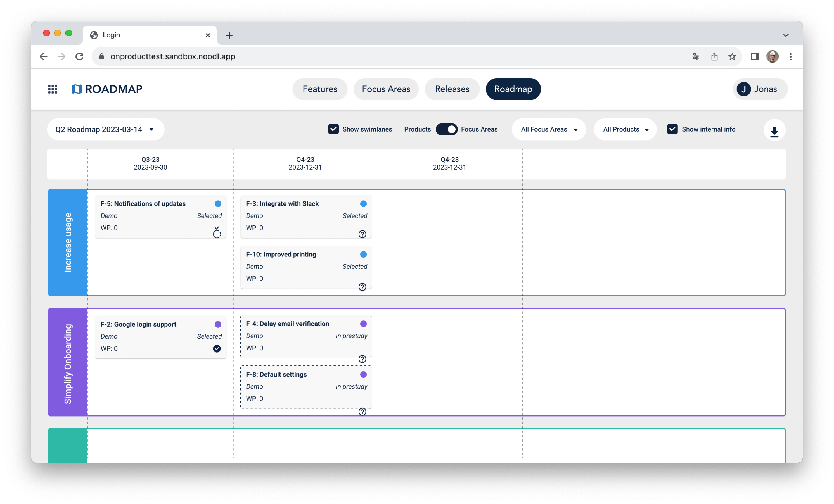Expand the All Focus Areas dropdown

coord(549,130)
